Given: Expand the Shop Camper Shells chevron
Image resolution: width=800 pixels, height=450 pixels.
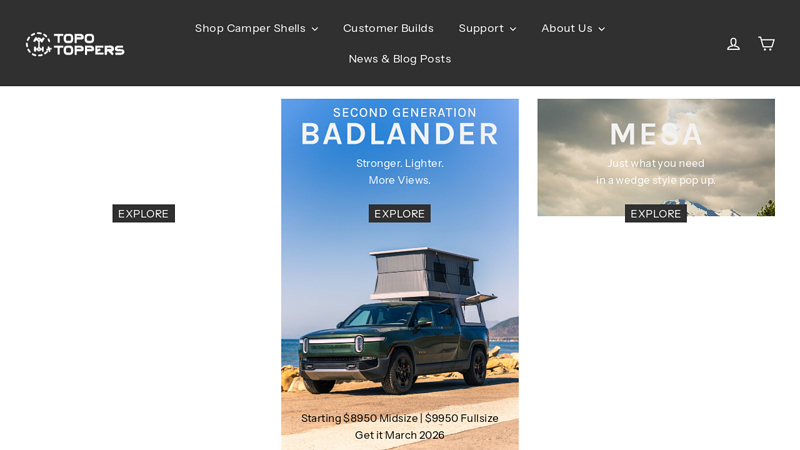Looking at the screenshot, I should tap(315, 29).
